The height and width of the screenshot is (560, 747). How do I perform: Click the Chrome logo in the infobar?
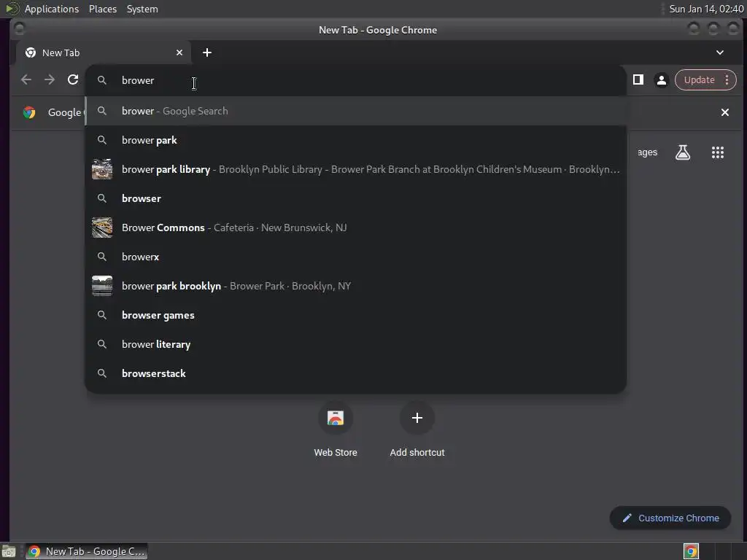29,112
